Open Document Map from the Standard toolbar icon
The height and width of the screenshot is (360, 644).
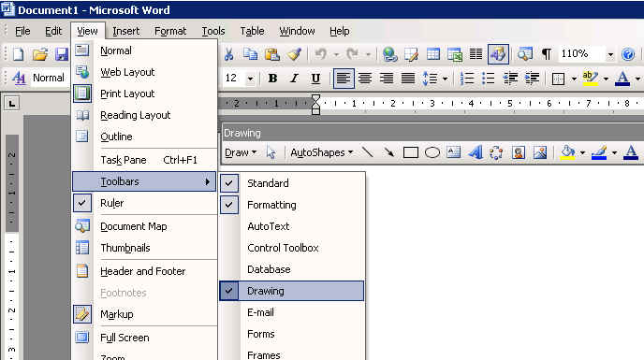[x=524, y=54]
